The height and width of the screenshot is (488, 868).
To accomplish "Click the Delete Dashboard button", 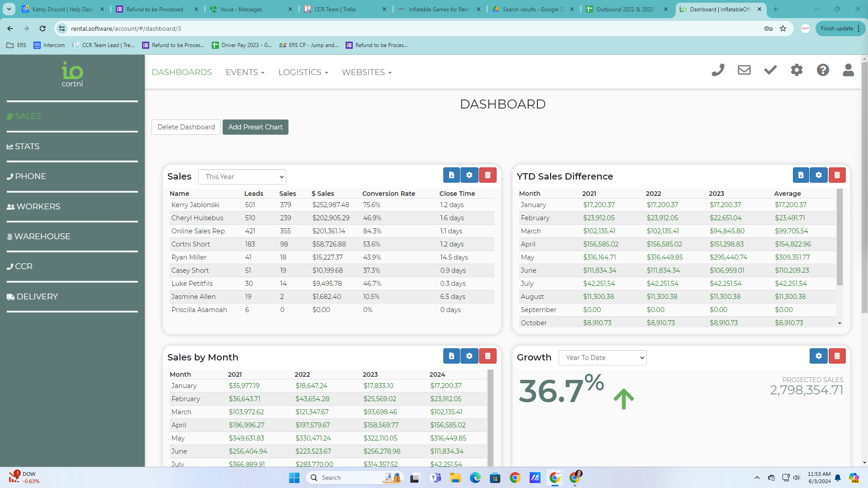I will (x=186, y=127).
